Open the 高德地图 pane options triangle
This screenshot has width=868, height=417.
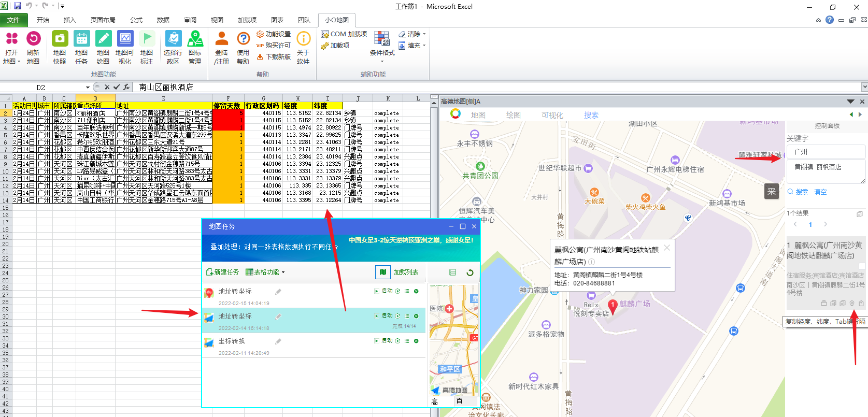tap(850, 102)
